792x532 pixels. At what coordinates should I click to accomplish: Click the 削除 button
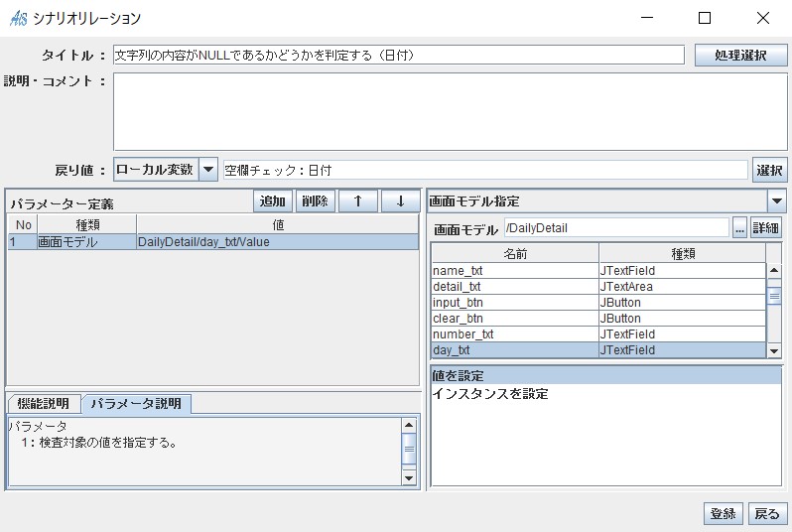click(315, 201)
